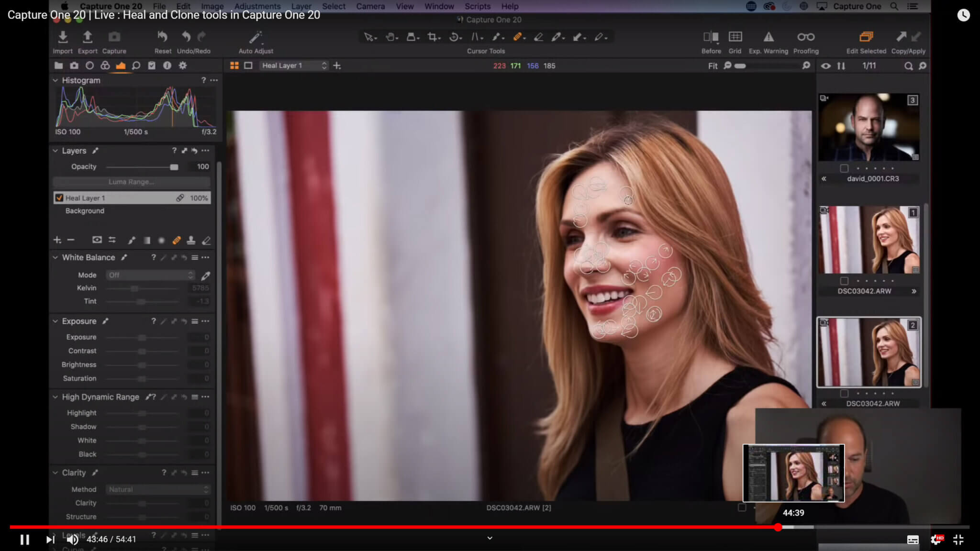Mute the video volume
Image resolution: width=980 pixels, height=551 pixels.
coord(72,540)
